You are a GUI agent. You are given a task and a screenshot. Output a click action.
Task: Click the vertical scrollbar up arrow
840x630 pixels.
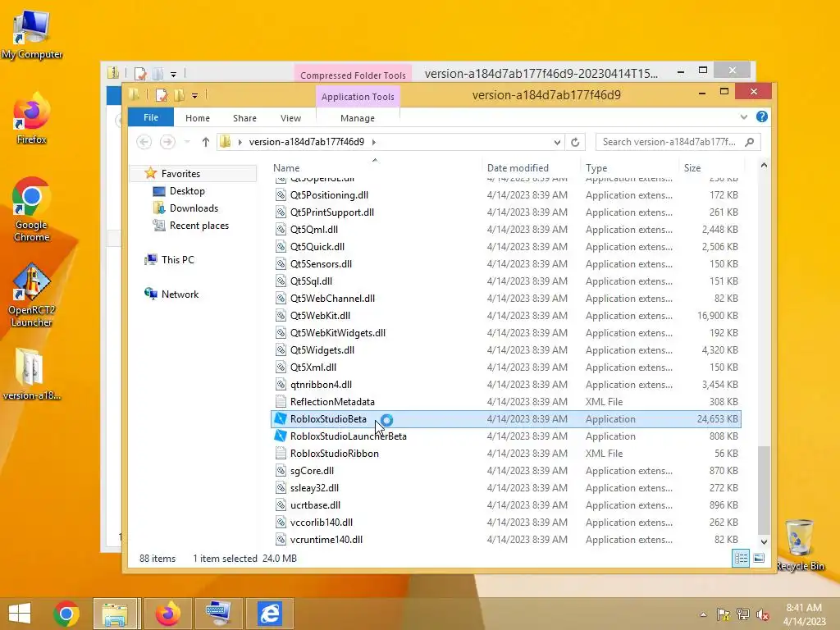point(764,166)
